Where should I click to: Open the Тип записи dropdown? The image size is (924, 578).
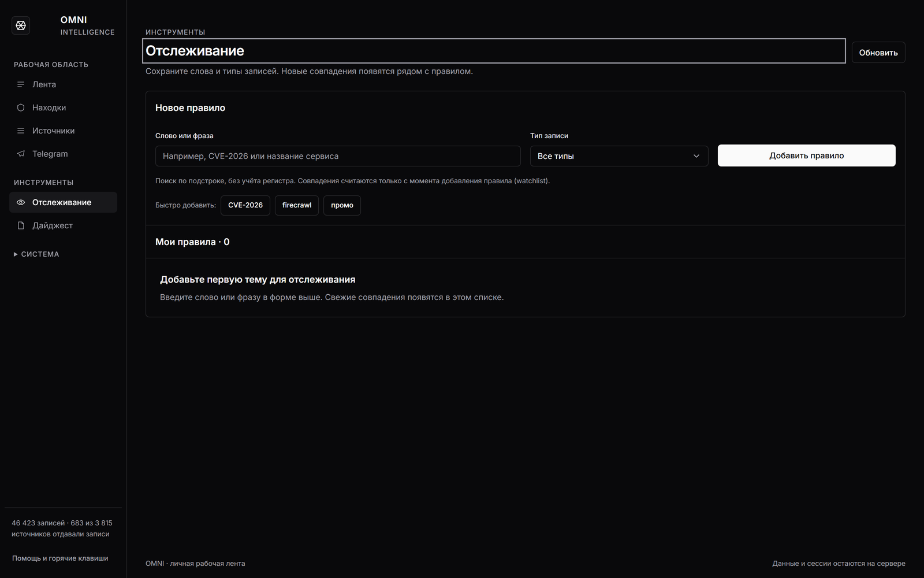coord(619,156)
